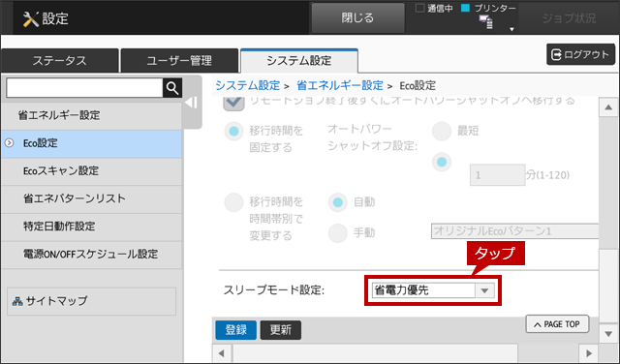620x364 pixels.
Task: Click システム設定 breadcrumb link
Action: [x=248, y=85]
